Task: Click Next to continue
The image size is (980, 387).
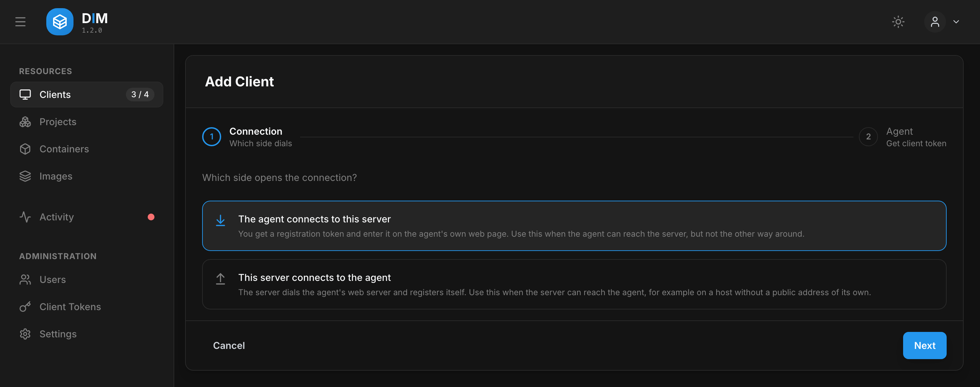Action: 925,346
